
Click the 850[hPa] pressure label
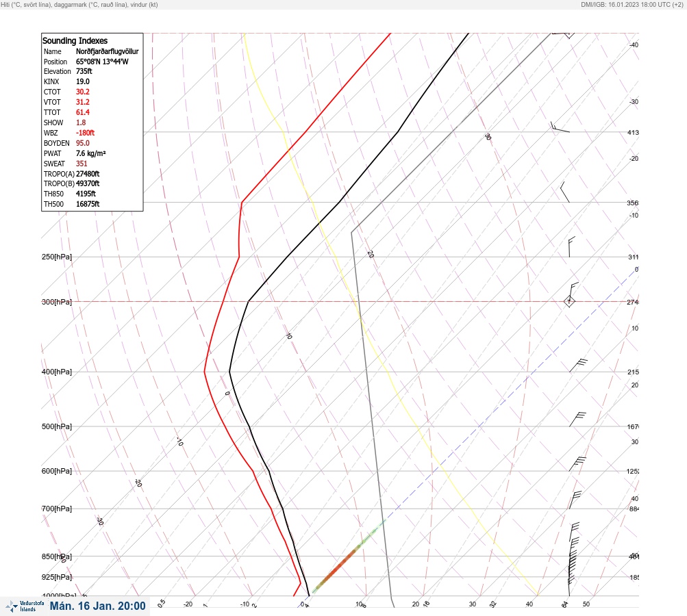[57, 556]
